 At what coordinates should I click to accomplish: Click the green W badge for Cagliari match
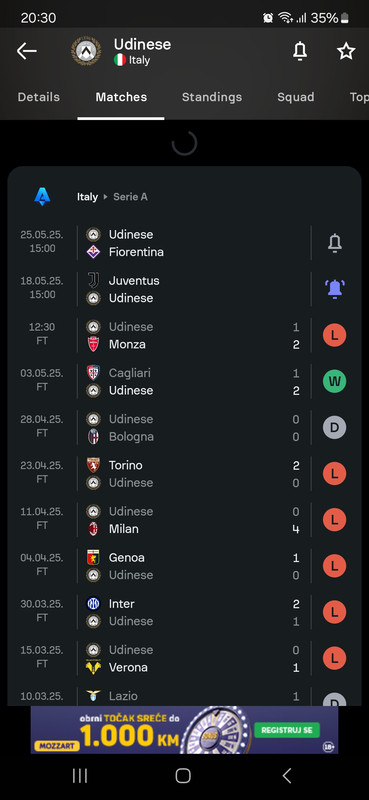click(x=335, y=381)
